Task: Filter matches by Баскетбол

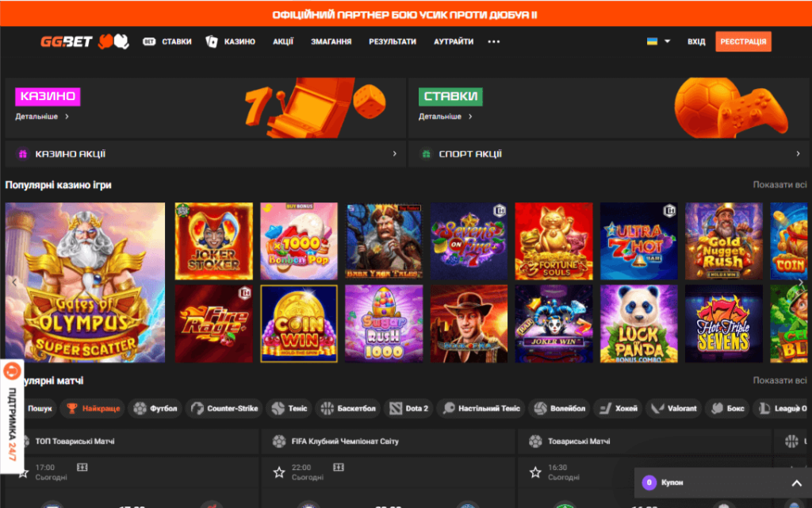Action: coord(348,409)
